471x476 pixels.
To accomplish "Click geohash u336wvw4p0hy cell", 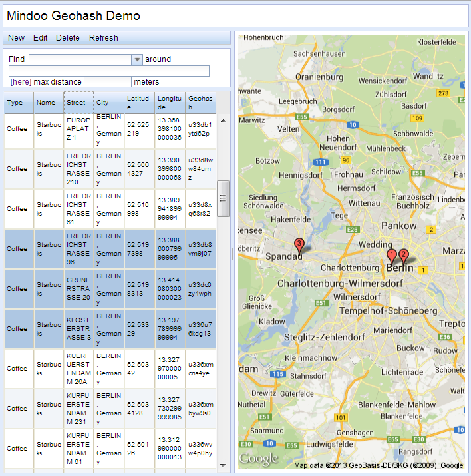I will (201, 449).
